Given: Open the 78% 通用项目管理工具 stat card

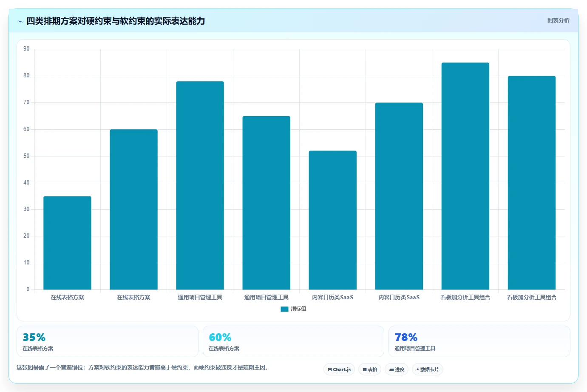Looking at the screenshot, I should (x=479, y=341).
